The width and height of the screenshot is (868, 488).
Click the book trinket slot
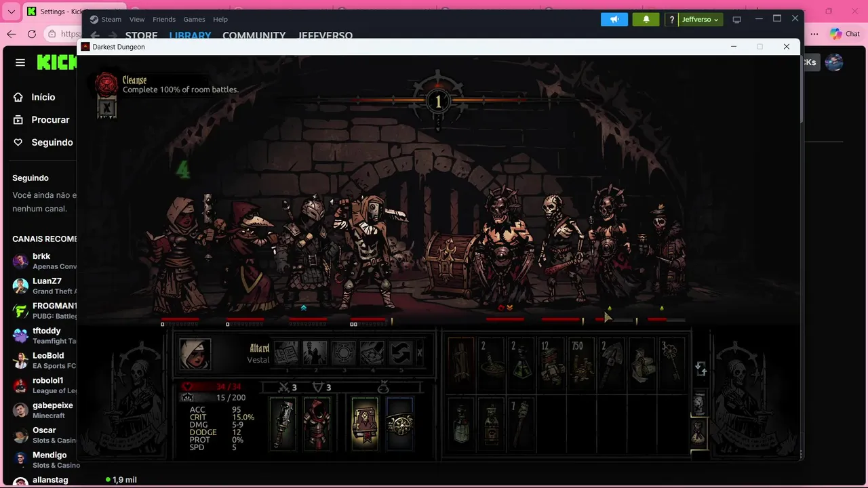(365, 424)
